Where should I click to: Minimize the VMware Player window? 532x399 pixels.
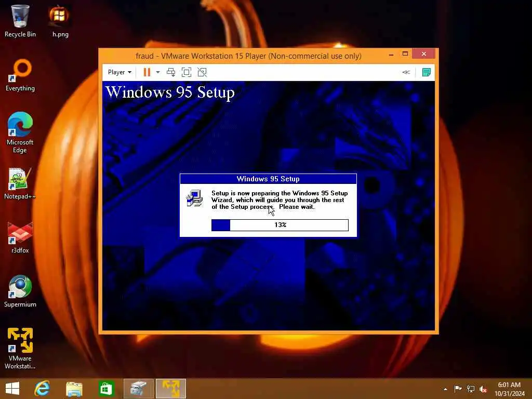click(391, 54)
